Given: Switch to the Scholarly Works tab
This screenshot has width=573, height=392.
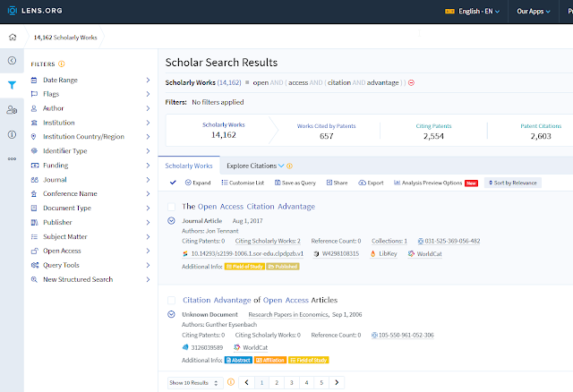Looking at the screenshot, I should [189, 166].
